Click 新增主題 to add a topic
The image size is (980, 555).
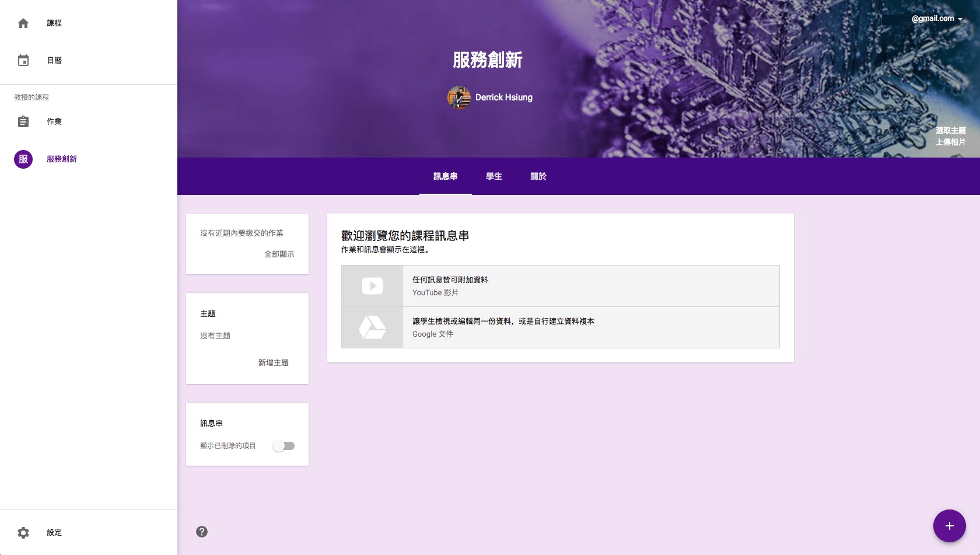[272, 362]
